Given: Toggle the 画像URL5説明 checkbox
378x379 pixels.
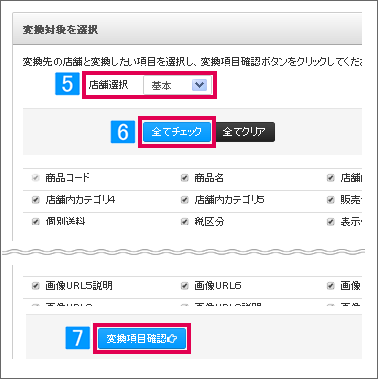Looking at the screenshot, I should [x=36, y=286].
